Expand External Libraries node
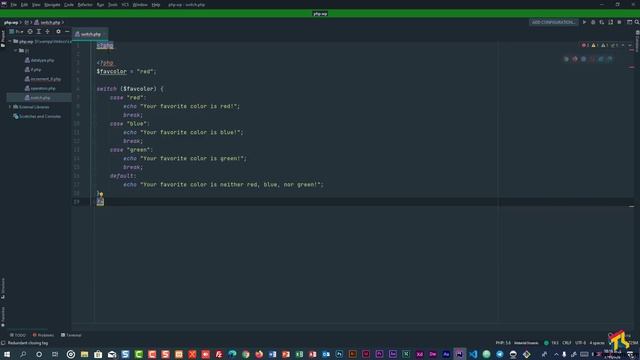Image resolution: width=640 pixels, height=360 pixels. [x=10, y=107]
